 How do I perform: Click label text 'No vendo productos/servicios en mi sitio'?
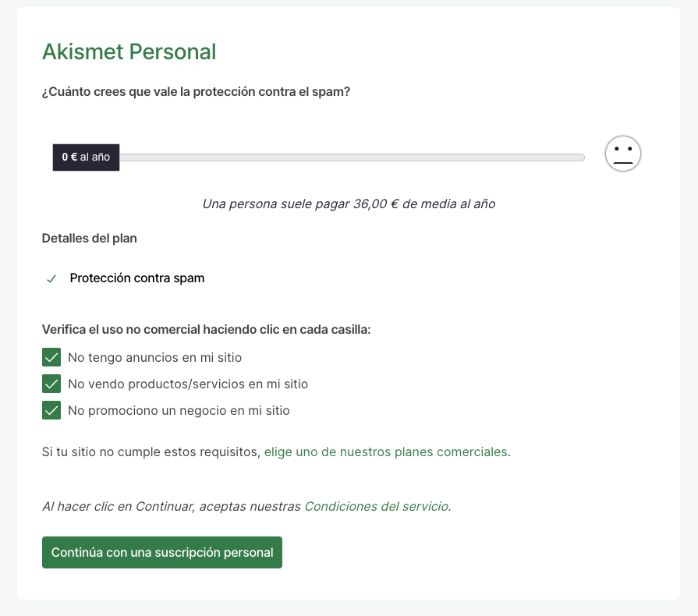188,384
